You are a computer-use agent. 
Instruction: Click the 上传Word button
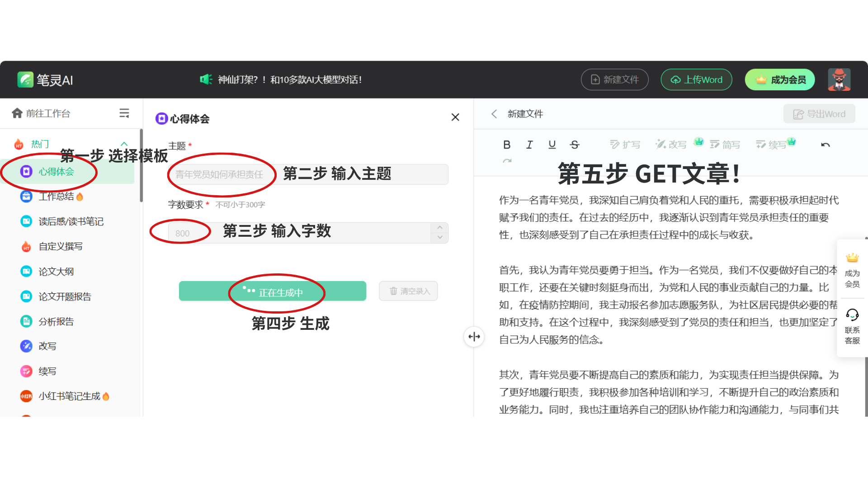696,80
